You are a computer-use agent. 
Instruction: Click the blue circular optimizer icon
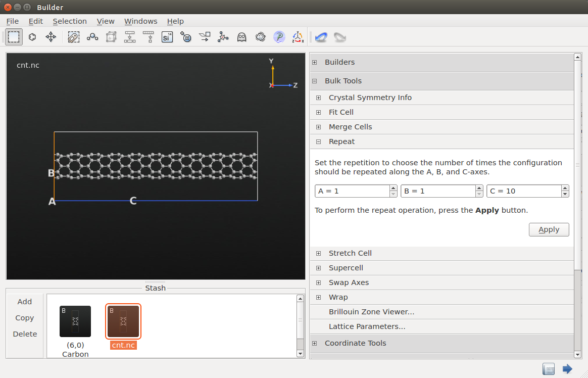point(279,37)
